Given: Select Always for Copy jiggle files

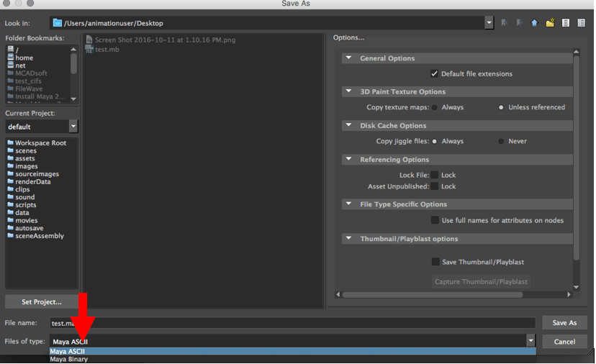Looking at the screenshot, I should point(435,141).
